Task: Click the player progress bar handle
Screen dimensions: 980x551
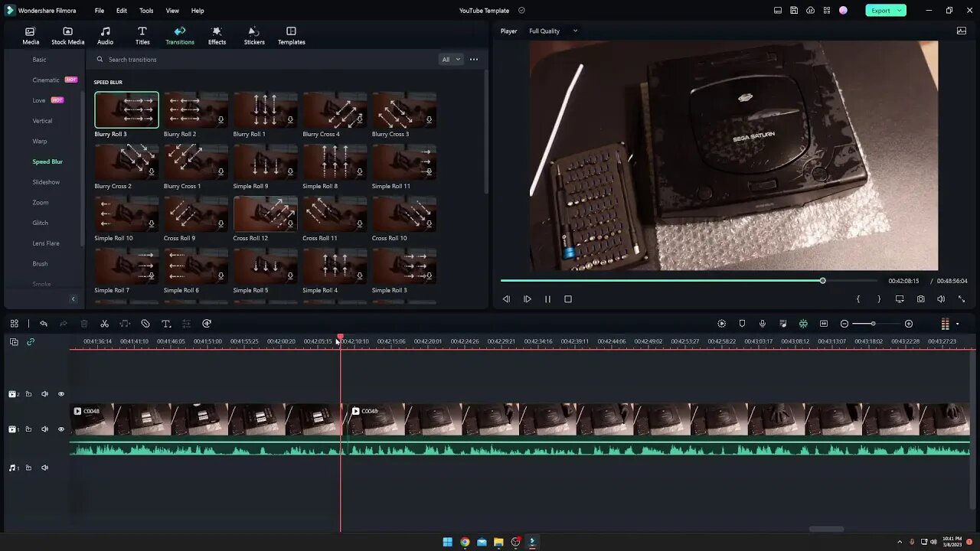Action: (x=823, y=281)
